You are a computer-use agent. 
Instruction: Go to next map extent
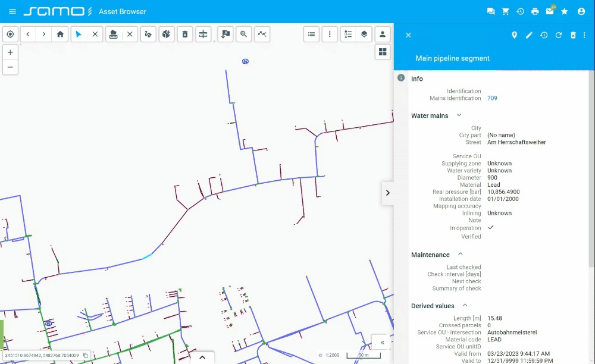pos(44,34)
